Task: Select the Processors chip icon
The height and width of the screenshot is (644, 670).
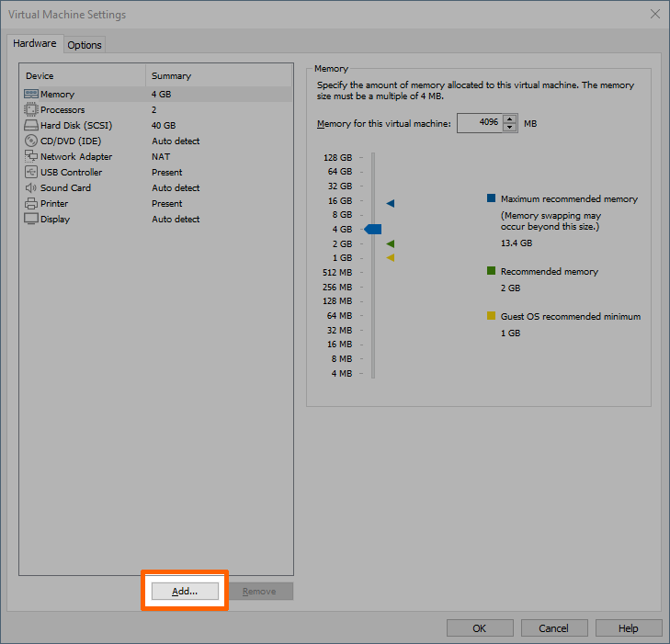Action: coord(31,110)
